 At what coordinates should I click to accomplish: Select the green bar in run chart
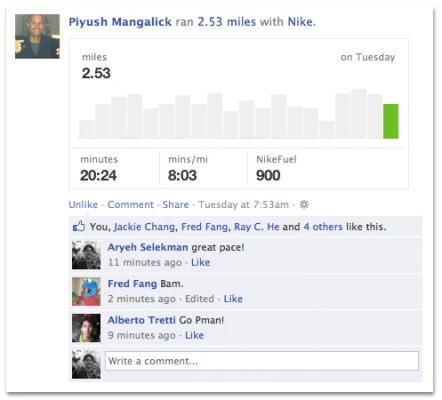(x=391, y=121)
